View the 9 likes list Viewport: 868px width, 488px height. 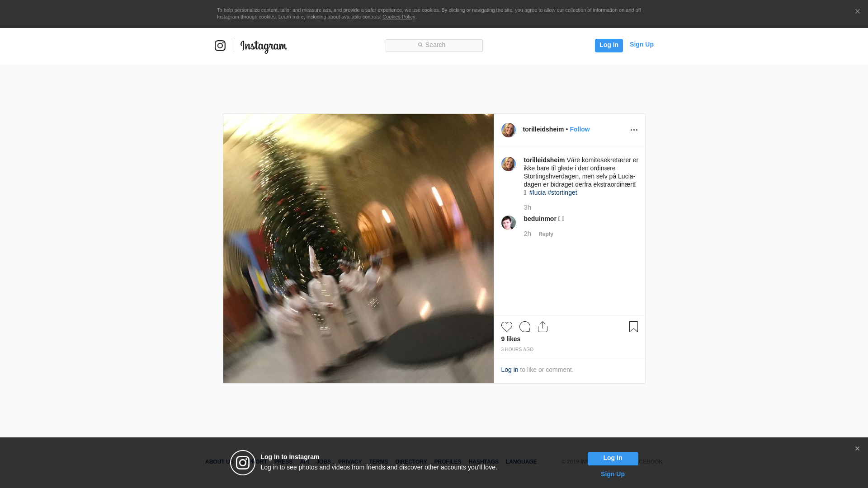click(510, 339)
